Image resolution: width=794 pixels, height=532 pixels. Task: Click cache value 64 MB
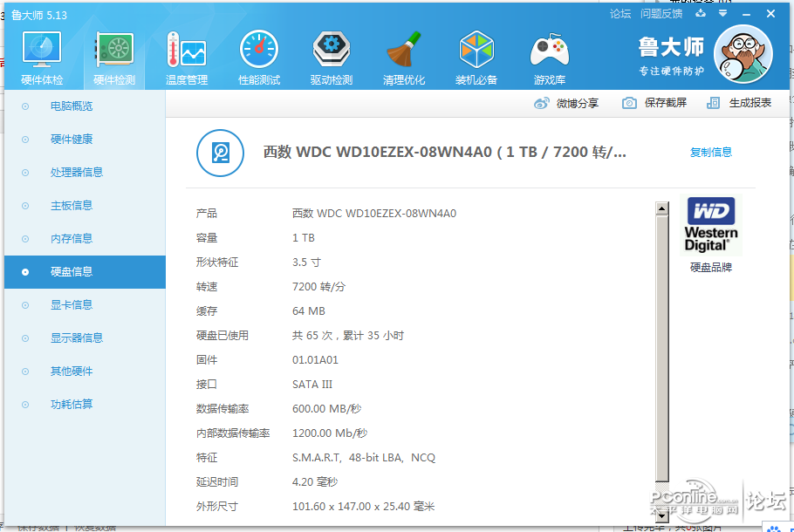(308, 311)
